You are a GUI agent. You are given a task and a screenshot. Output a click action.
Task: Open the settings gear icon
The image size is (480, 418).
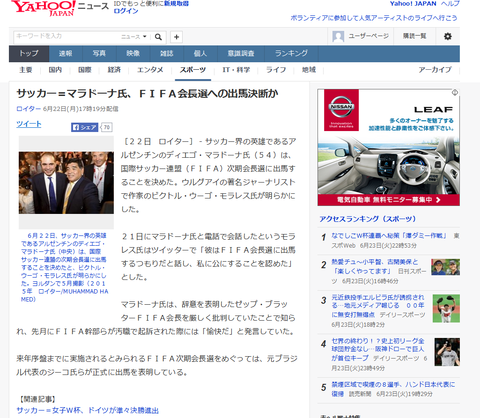448,36
